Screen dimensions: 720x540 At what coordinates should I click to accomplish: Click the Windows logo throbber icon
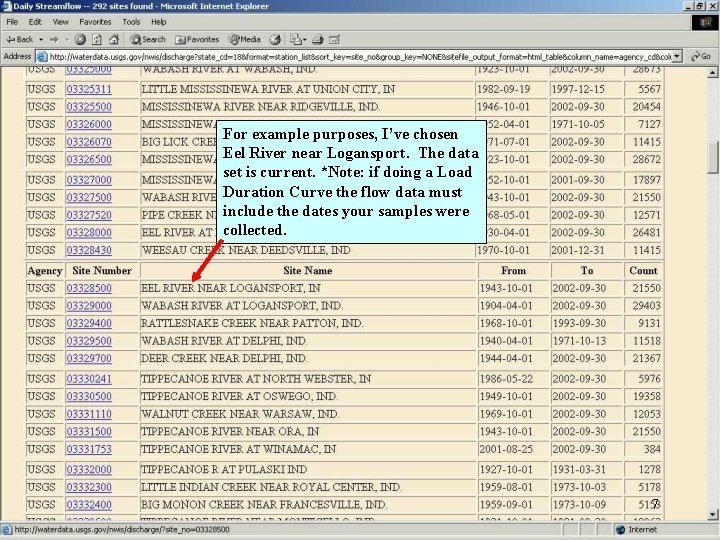coord(705,22)
